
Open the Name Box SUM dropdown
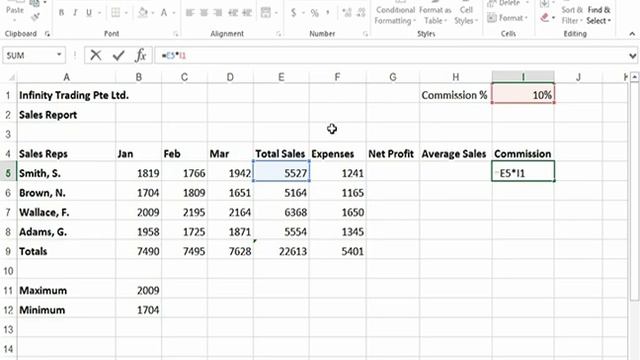(x=59, y=55)
